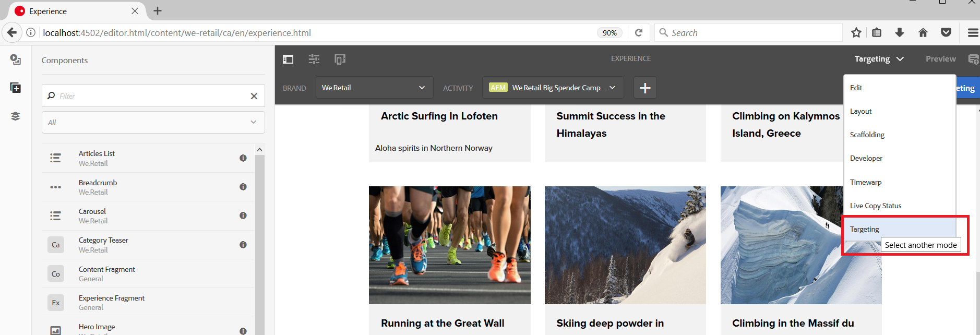Select Edit mode from the menu
Image resolution: width=980 pixels, height=335 pixels.
(x=856, y=88)
